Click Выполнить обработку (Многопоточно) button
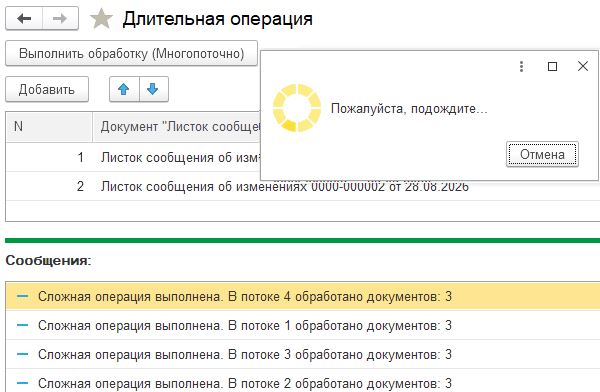This screenshot has width=600, height=392. [131, 53]
